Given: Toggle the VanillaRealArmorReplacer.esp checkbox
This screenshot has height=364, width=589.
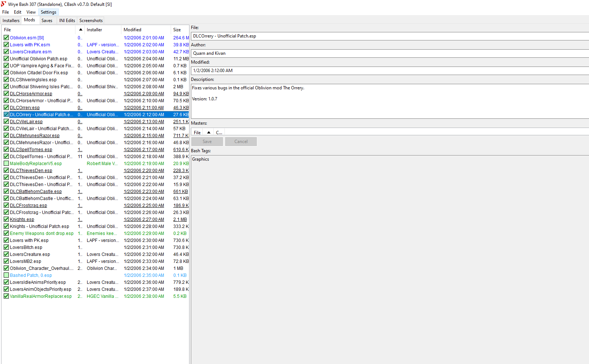Looking at the screenshot, I should (6, 296).
